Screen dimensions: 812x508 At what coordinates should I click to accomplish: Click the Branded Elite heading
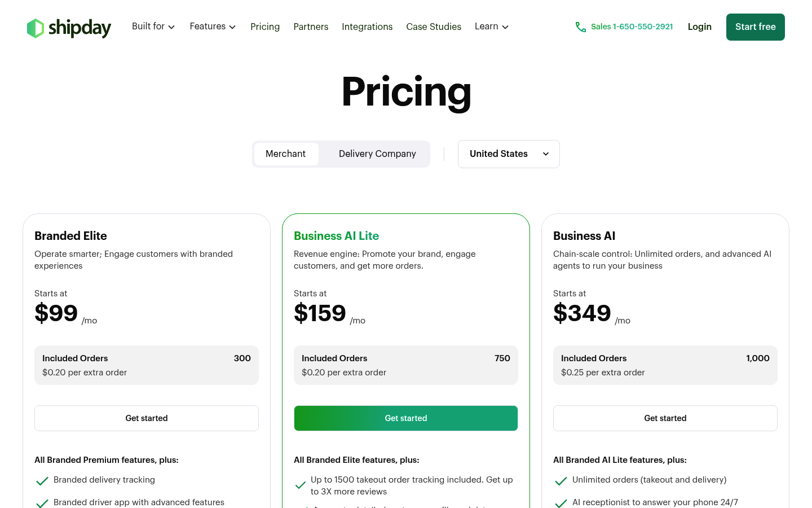click(70, 236)
